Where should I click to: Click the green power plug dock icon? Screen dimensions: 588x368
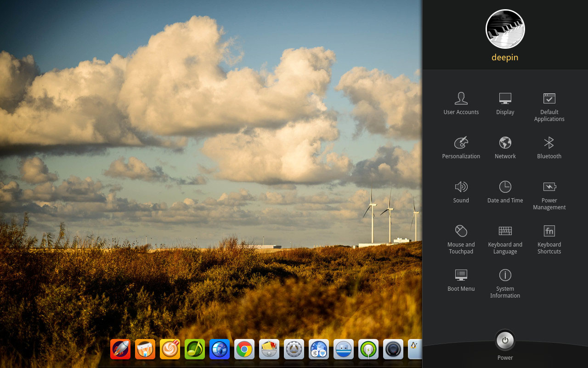pyautogui.click(x=368, y=350)
